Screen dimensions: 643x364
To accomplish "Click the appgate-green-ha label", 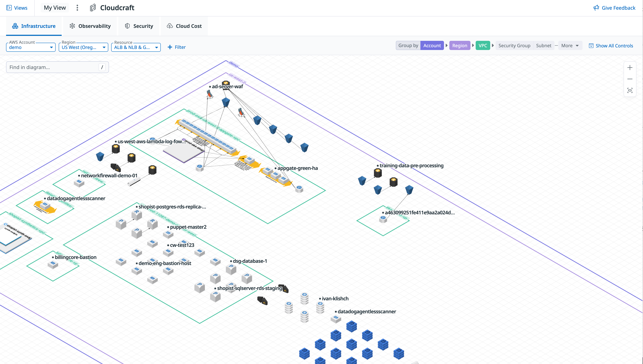I will (x=298, y=168).
